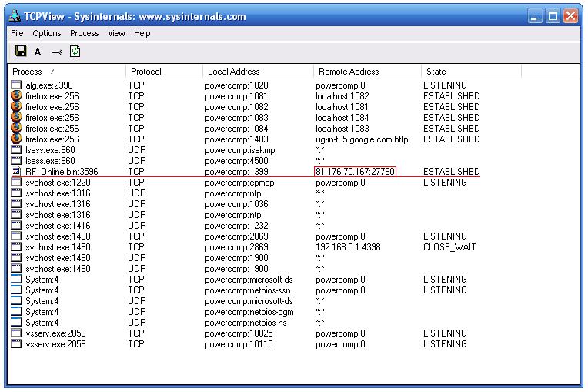Click local address powercomp:1084
This screenshot has width=588, height=392.
[x=236, y=129]
